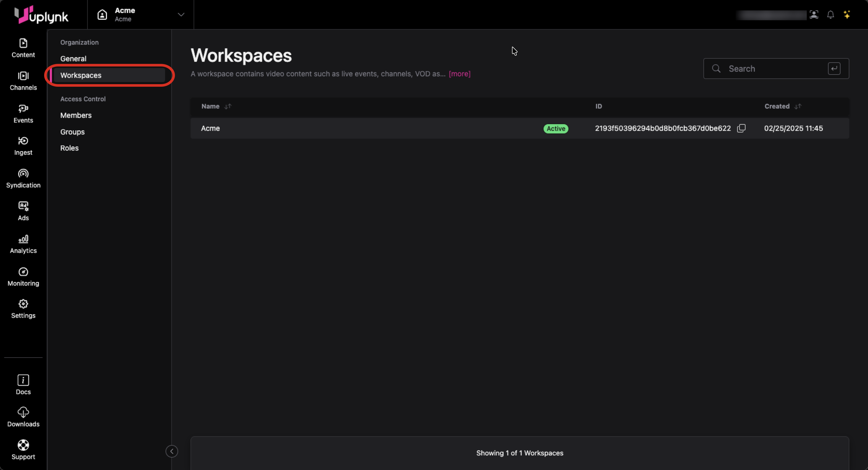Open the Roles menu item
This screenshot has height=470, width=868.
pyautogui.click(x=69, y=148)
